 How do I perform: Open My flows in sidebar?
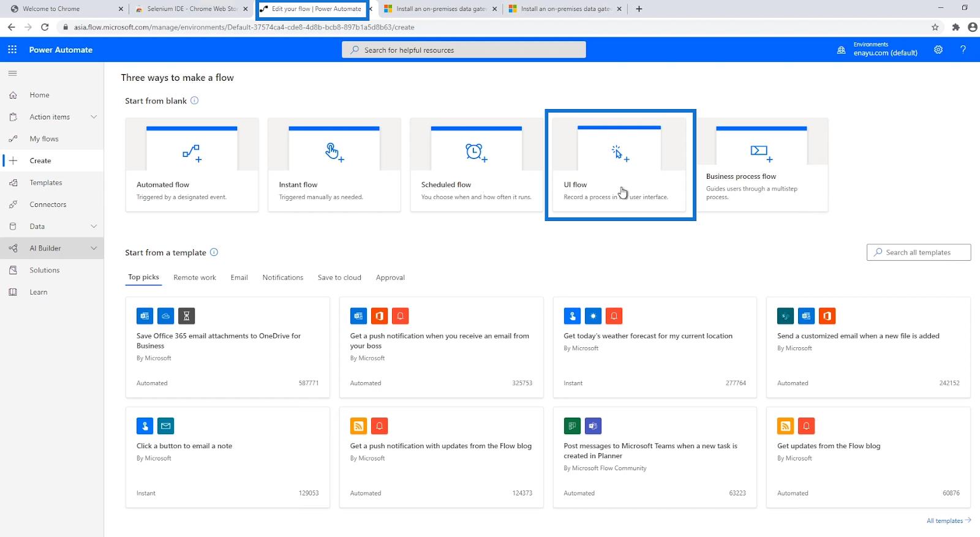tap(44, 139)
